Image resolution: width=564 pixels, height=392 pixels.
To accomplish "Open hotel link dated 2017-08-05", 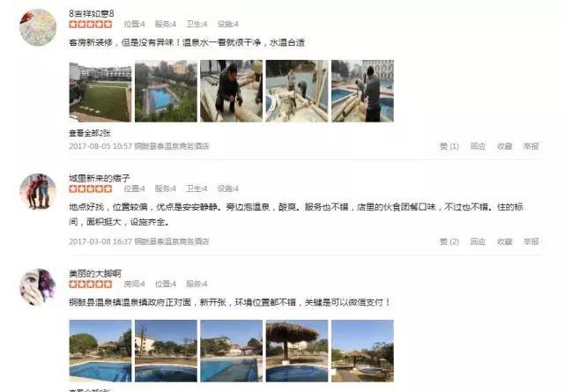I will [x=172, y=146].
